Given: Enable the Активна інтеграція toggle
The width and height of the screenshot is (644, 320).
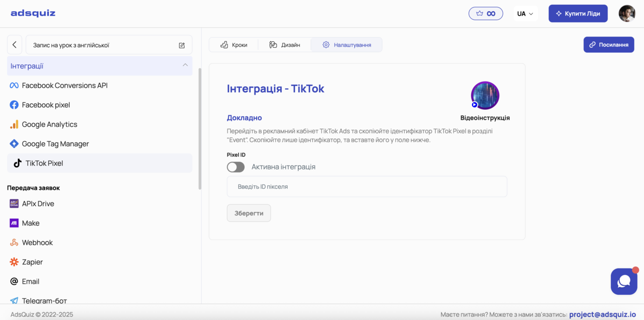Looking at the screenshot, I should pyautogui.click(x=236, y=167).
